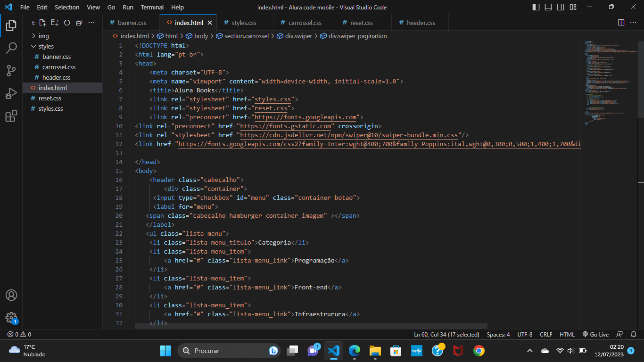The height and width of the screenshot is (362, 644).
Task: Collapse the styles folder
Action: click(x=62, y=46)
